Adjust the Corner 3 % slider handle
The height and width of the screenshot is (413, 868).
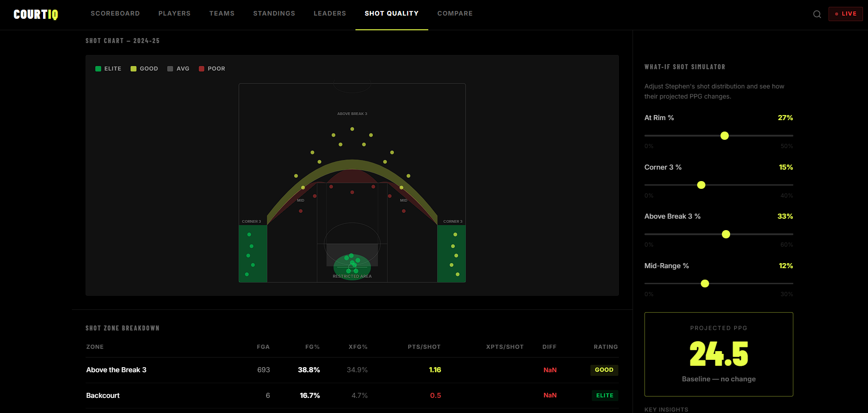(x=701, y=185)
